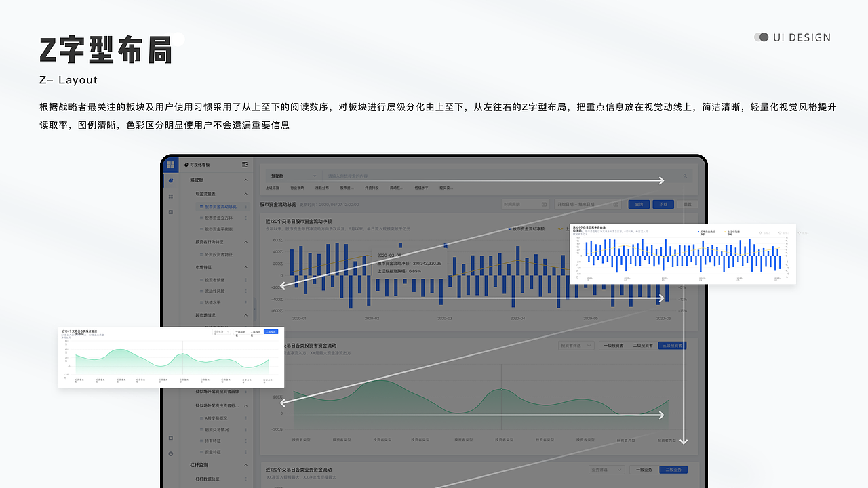Screen dimensions: 868x488
Task: Click the 查询 button
Action: (x=639, y=204)
